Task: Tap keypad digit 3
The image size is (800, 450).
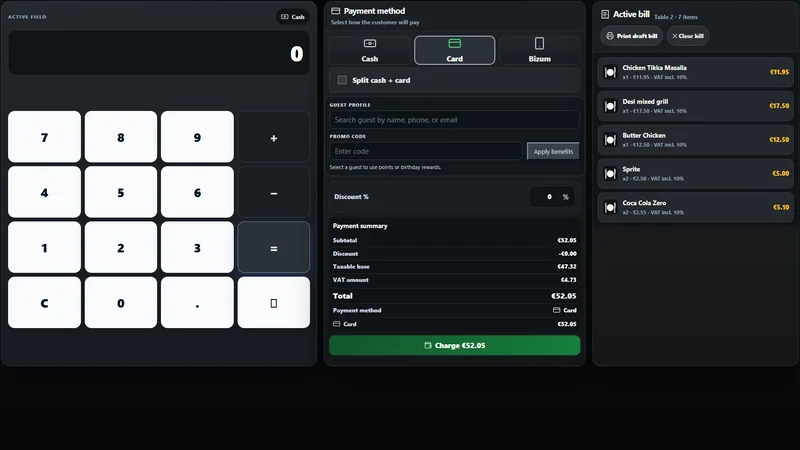Action: pos(197,247)
